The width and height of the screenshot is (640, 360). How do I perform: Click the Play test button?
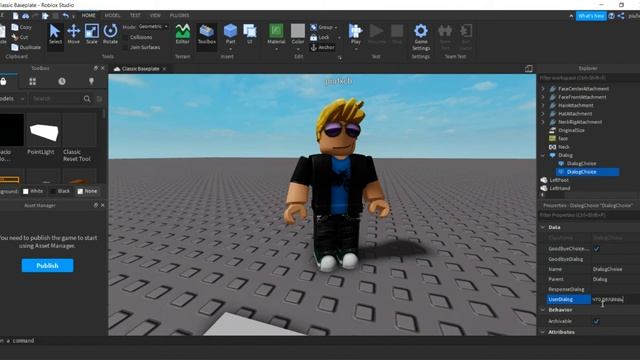(356, 34)
